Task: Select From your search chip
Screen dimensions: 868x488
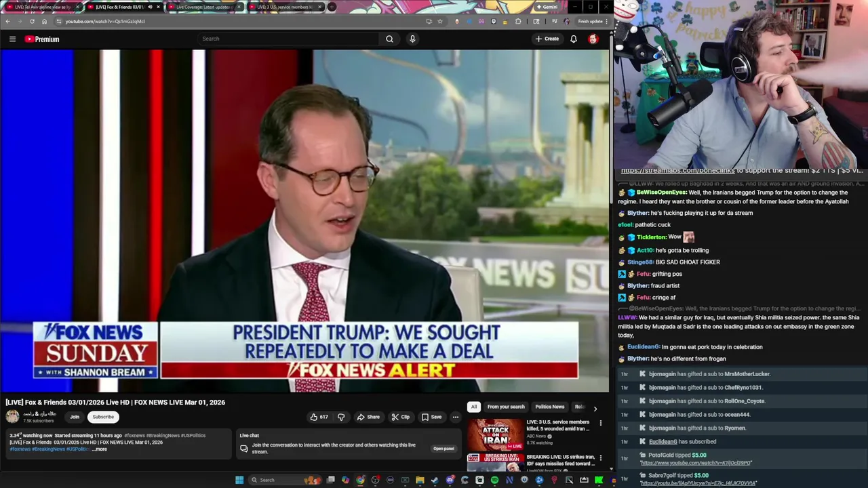Action: click(506, 407)
